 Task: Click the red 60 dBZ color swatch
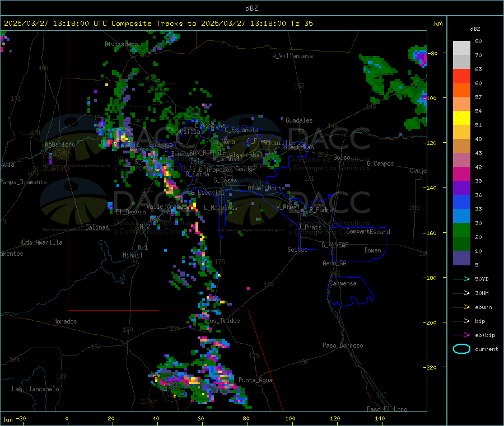pyautogui.click(x=461, y=76)
